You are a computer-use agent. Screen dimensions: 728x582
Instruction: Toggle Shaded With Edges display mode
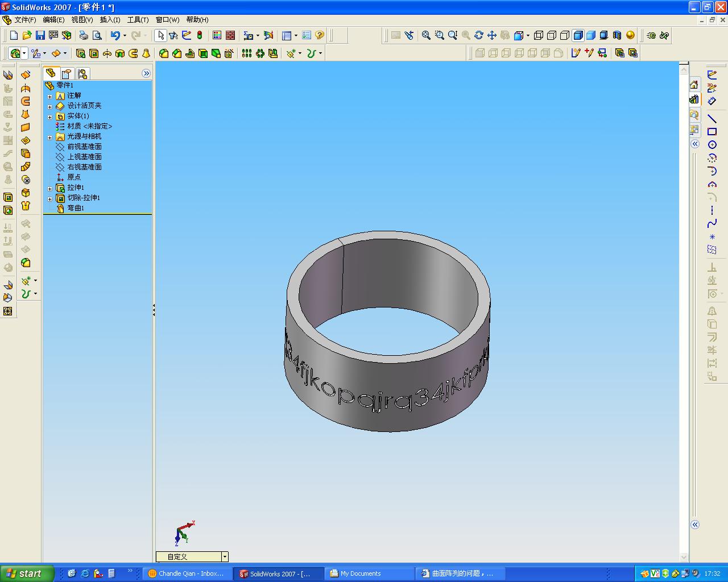578,35
